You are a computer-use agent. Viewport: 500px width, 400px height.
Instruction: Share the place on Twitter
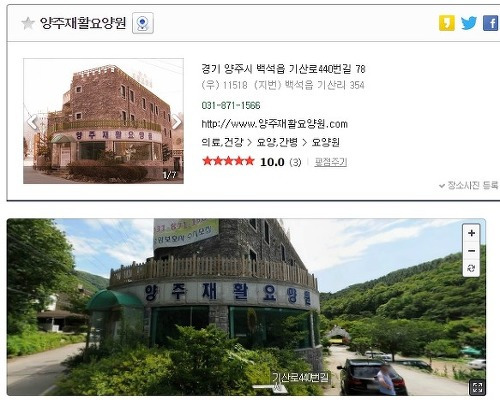(x=469, y=23)
